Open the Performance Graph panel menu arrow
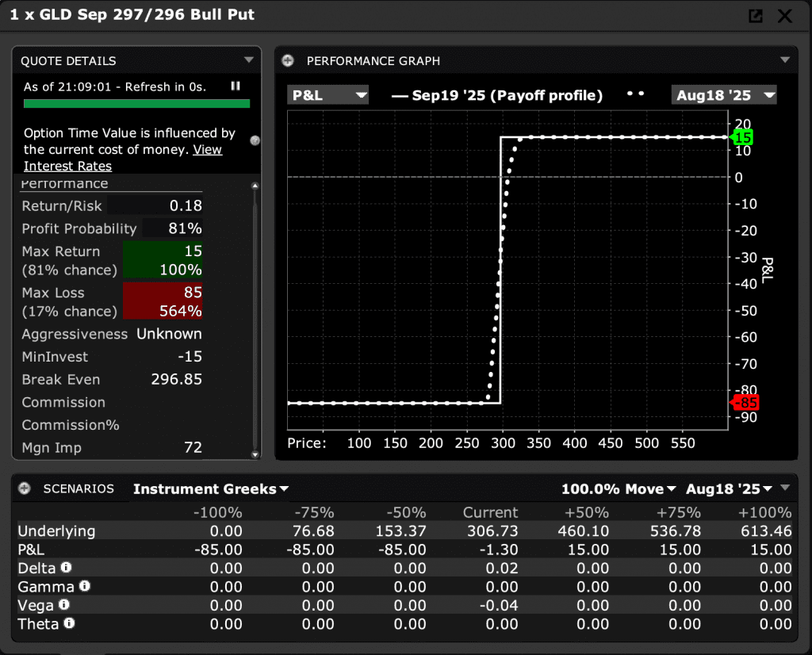The image size is (812, 655). pyautogui.click(x=785, y=60)
